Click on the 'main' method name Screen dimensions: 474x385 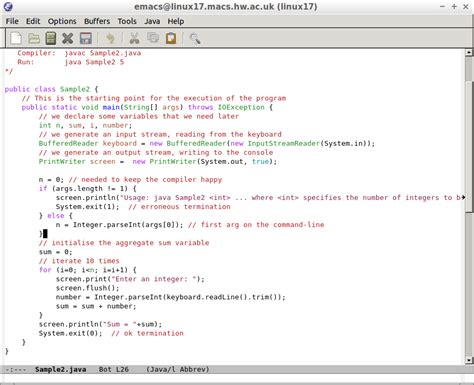point(111,107)
